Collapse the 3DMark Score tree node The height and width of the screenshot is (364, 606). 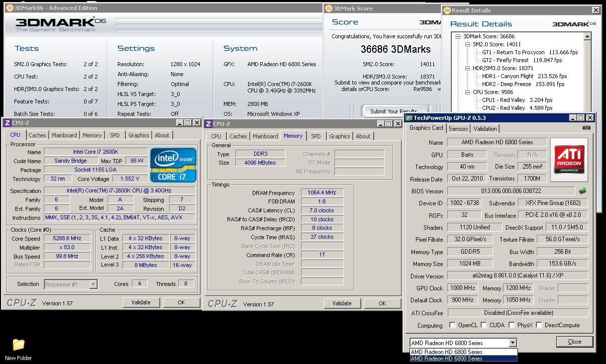[458, 36]
